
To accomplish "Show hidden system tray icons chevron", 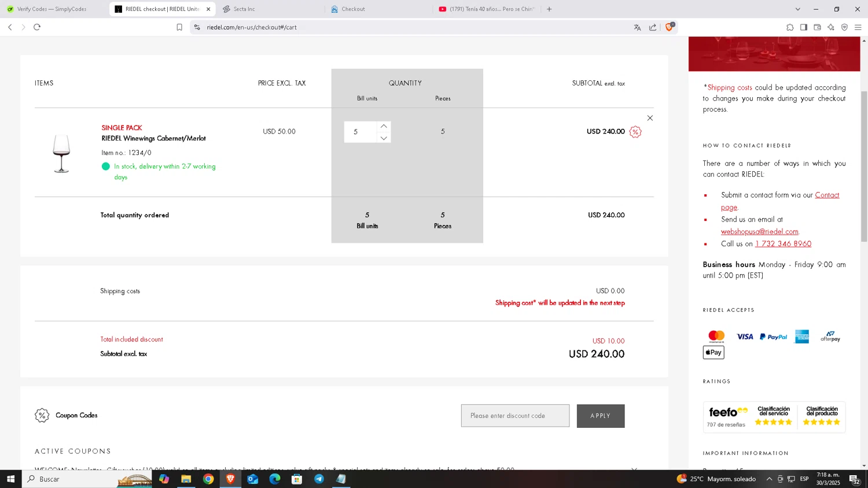I will click(769, 479).
